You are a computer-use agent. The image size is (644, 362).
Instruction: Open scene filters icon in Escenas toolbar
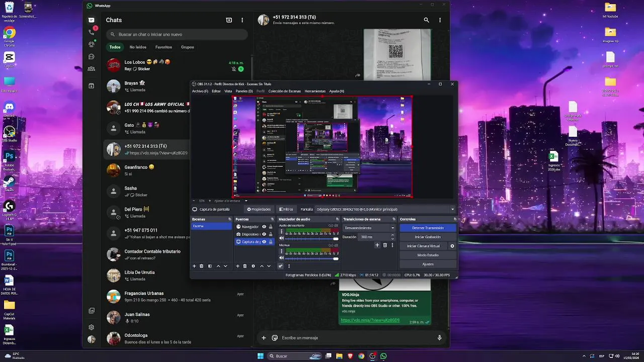210,266
